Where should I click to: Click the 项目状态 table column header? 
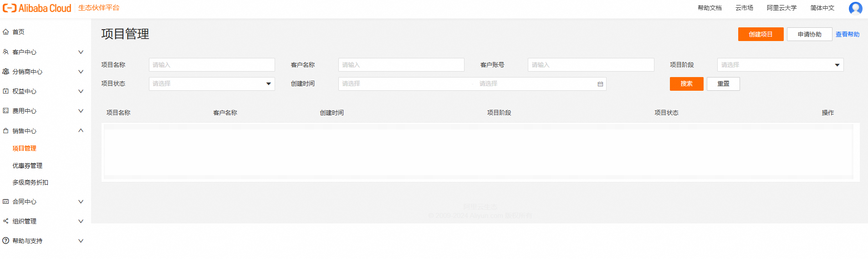coord(666,113)
